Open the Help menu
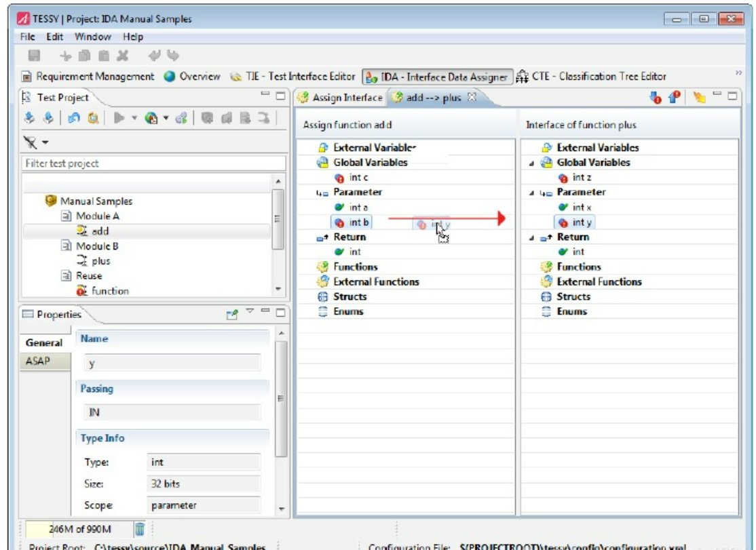Viewport: 756px width, 550px height. click(132, 37)
